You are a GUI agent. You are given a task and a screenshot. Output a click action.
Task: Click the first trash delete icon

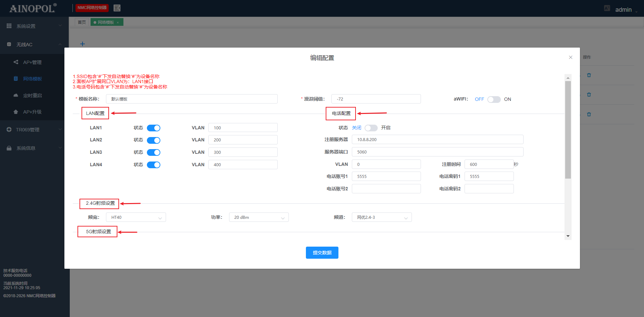tap(589, 75)
